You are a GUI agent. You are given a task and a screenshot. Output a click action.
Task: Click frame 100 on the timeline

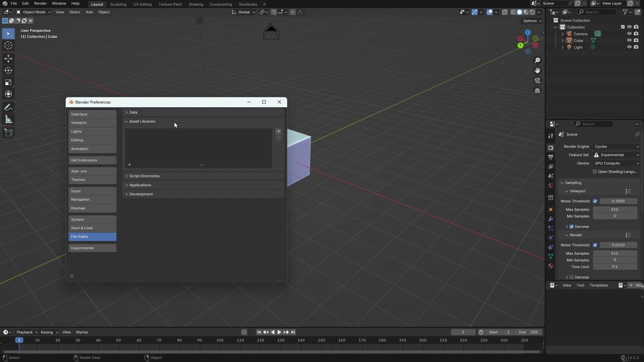(x=220, y=341)
